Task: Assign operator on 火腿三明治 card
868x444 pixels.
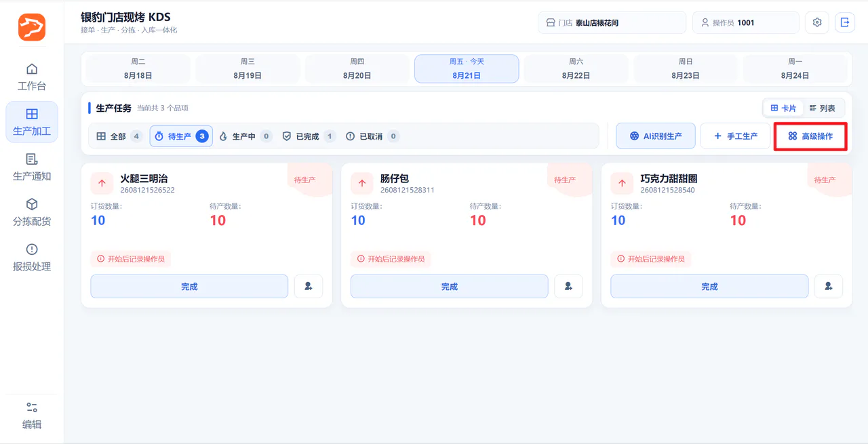Action: point(309,286)
